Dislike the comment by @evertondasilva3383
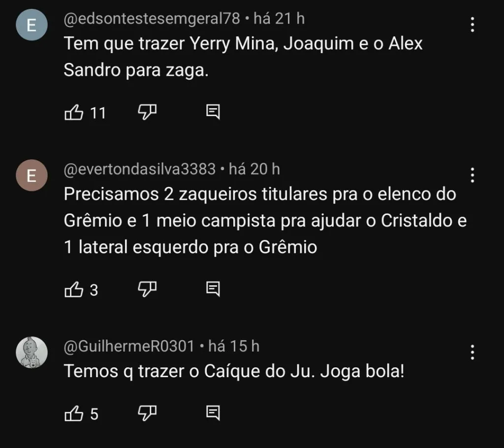Image resolution: width=504 pixels, height=448 pixels. [147, 289]
